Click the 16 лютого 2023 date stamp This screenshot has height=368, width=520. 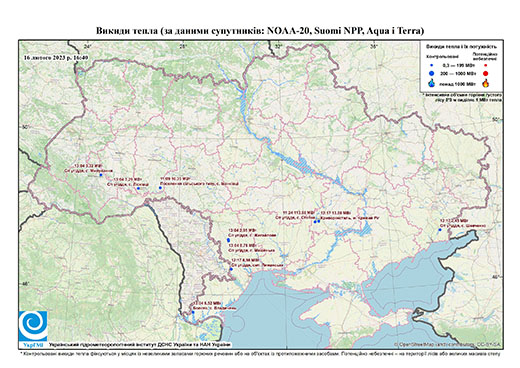(x=56, y=57)
